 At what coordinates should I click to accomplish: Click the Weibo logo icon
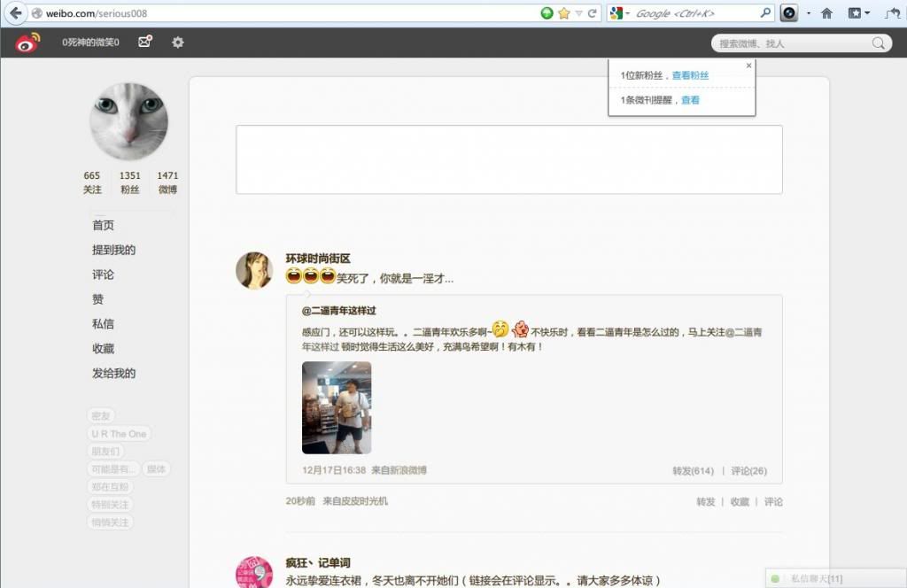pos(27,43)
